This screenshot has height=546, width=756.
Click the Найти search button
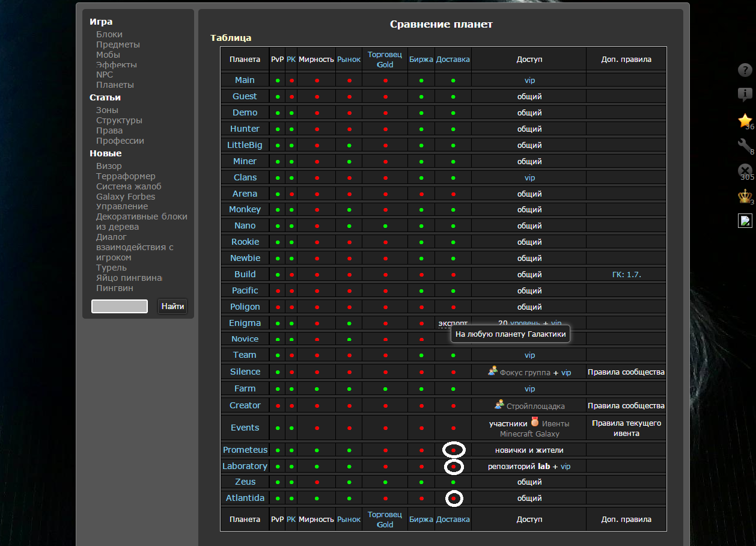(172, 306)
